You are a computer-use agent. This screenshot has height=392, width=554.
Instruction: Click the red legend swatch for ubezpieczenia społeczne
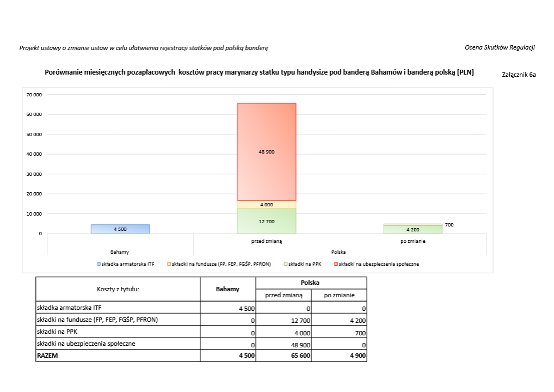pos(336,264)
